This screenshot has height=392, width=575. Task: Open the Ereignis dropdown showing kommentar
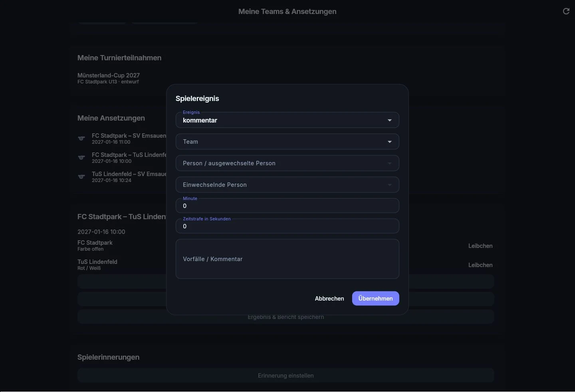pyautogui.click(x=287, y=120)
